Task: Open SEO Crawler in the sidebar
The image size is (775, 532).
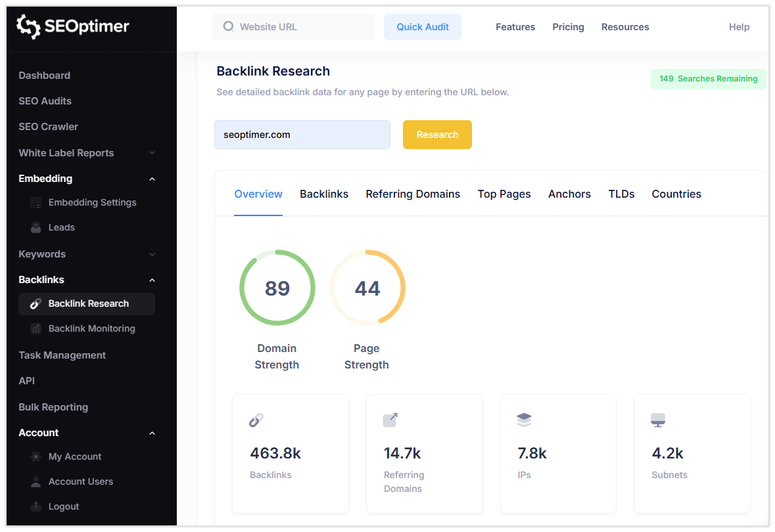Action: click(x=49, y=127)
